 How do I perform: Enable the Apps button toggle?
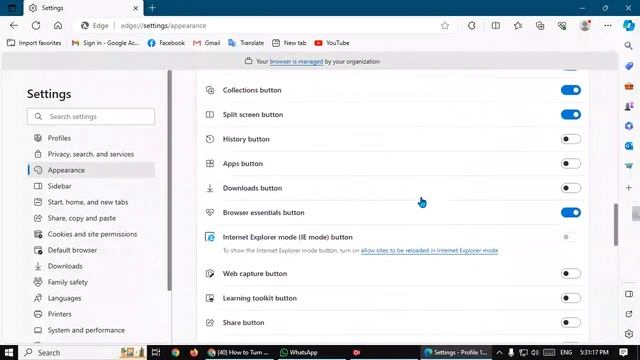(x=571, y=164)
